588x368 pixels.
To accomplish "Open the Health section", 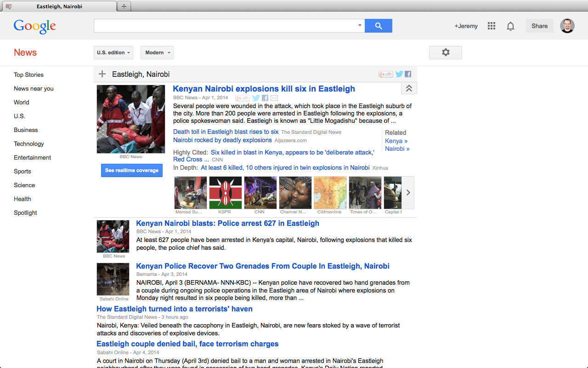I will [23, 199].
